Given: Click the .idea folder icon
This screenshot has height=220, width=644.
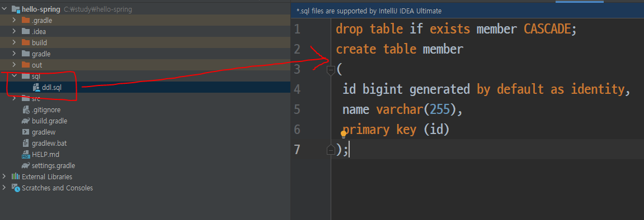Looking at the screenshot, I should click(x=26, y=31).
